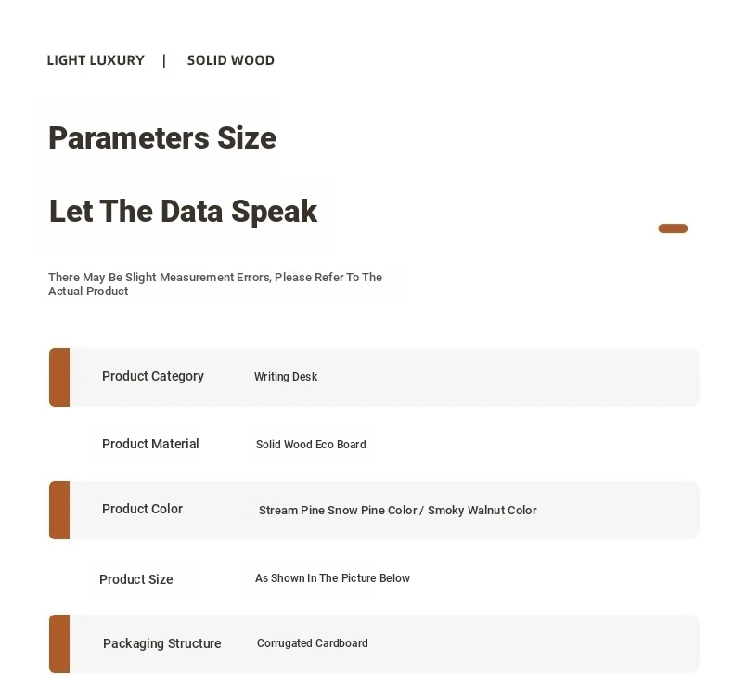The image size is (733, 700).
Task: Click the Product Category label
Action: (x=153, y=376)
